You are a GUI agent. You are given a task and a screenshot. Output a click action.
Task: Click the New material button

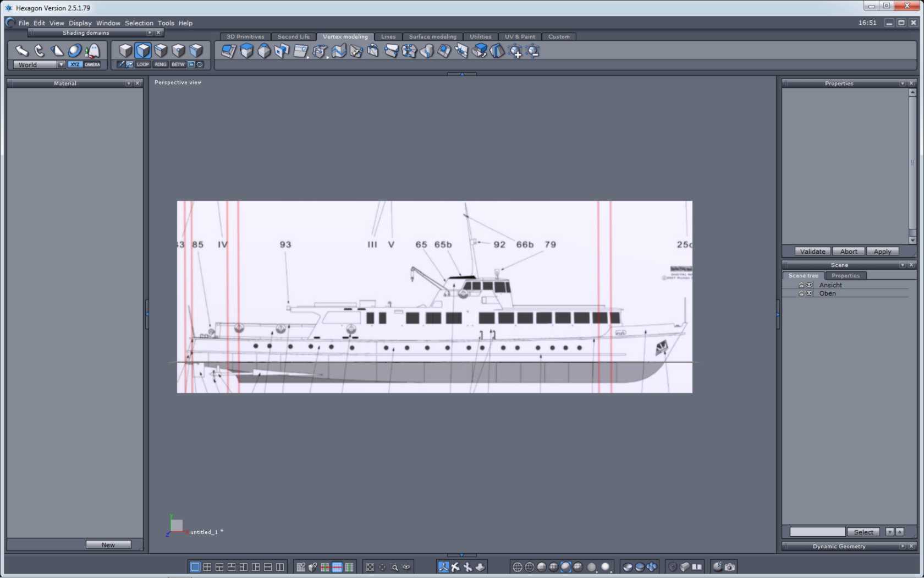tap(108, 545)
